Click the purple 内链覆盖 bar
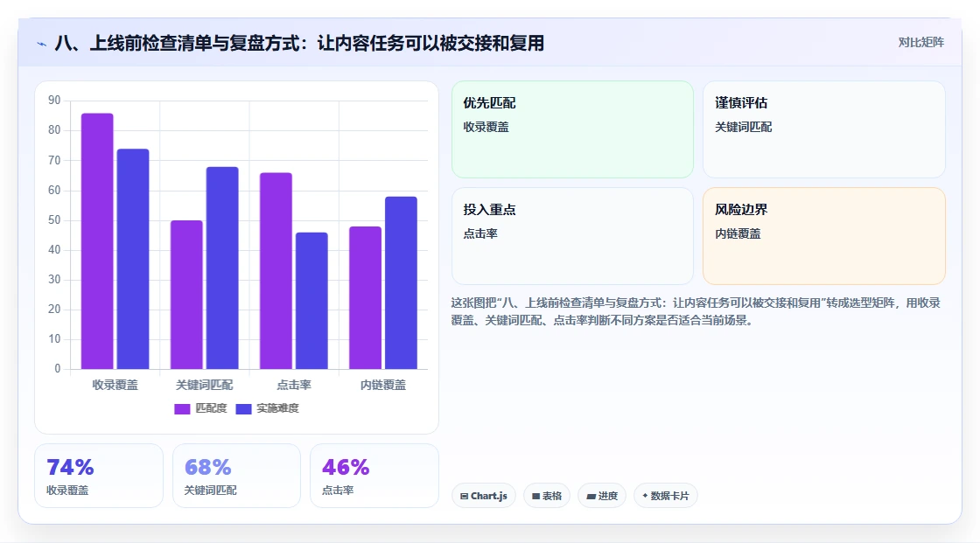The width and height of the screenshot is (980, 543). [366, 297]
